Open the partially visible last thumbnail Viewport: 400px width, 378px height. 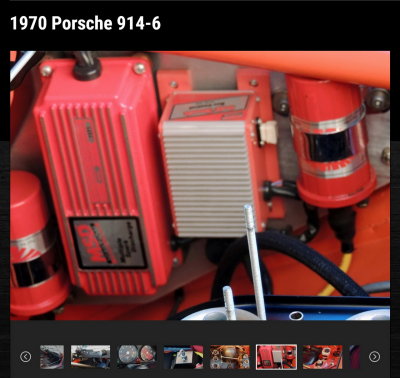click(x=355, y=357)
